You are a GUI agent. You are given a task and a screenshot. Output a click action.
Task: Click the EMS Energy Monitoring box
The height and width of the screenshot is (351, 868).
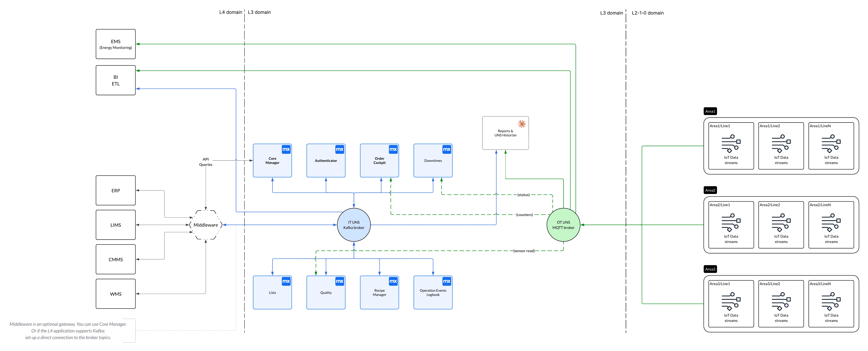(116, 44)
